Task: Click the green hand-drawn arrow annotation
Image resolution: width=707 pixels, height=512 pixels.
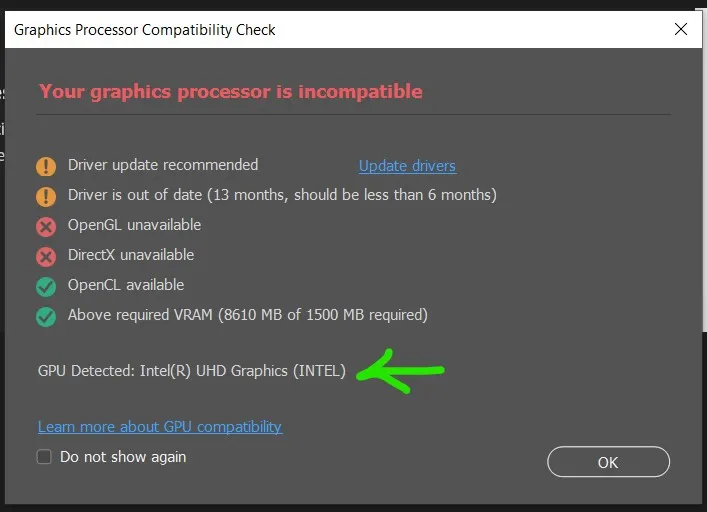Action: pyautogui.click(x=401, y=371)
